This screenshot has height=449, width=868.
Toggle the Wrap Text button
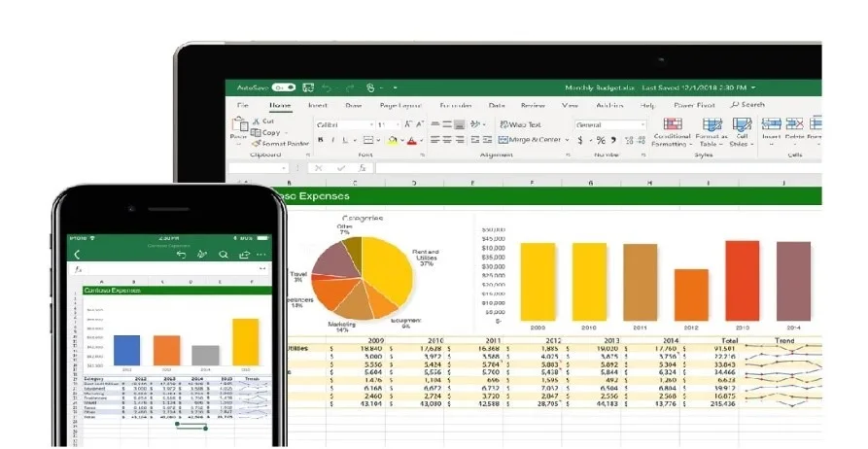point(520,125)
